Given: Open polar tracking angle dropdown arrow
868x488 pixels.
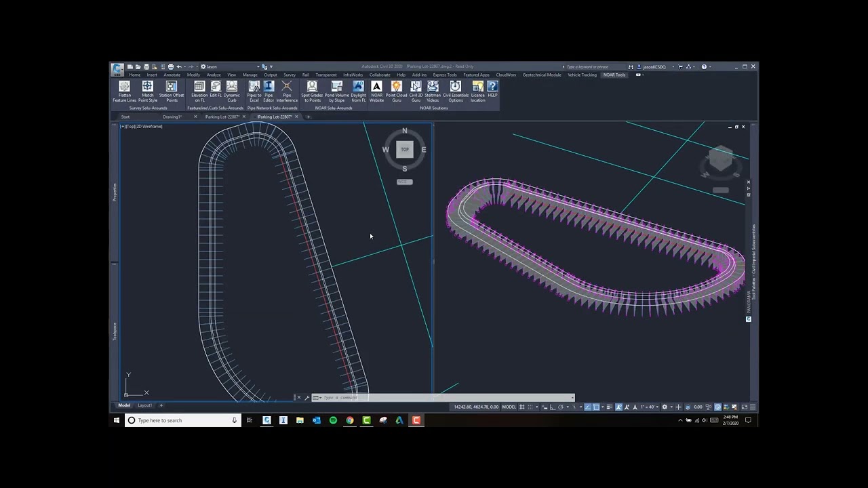Looking at the screenshot, I should tap(568, 407).
